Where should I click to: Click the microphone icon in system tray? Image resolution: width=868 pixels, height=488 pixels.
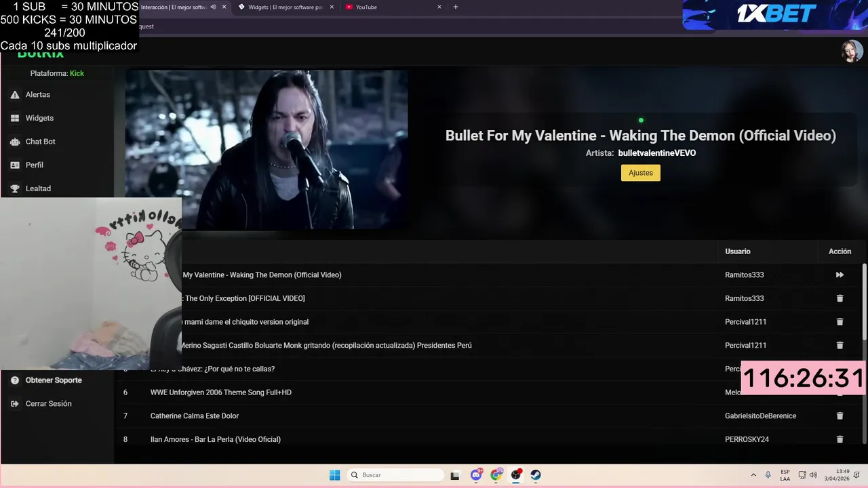pos(768,475)
